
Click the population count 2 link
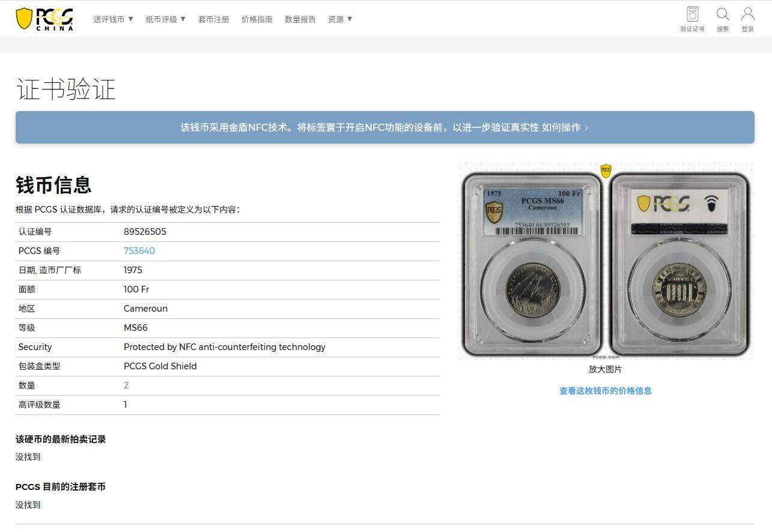(126, 385)
